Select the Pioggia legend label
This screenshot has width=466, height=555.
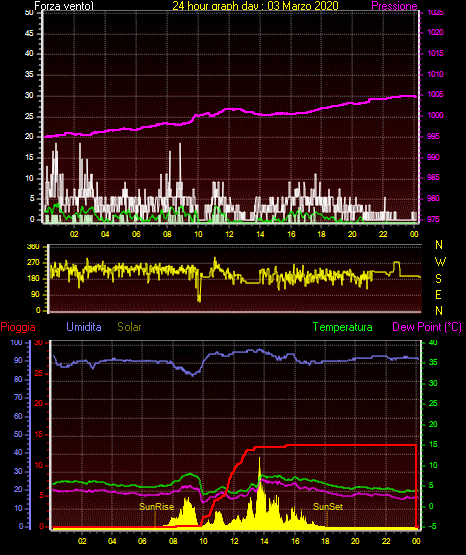[x=18, y=327]
